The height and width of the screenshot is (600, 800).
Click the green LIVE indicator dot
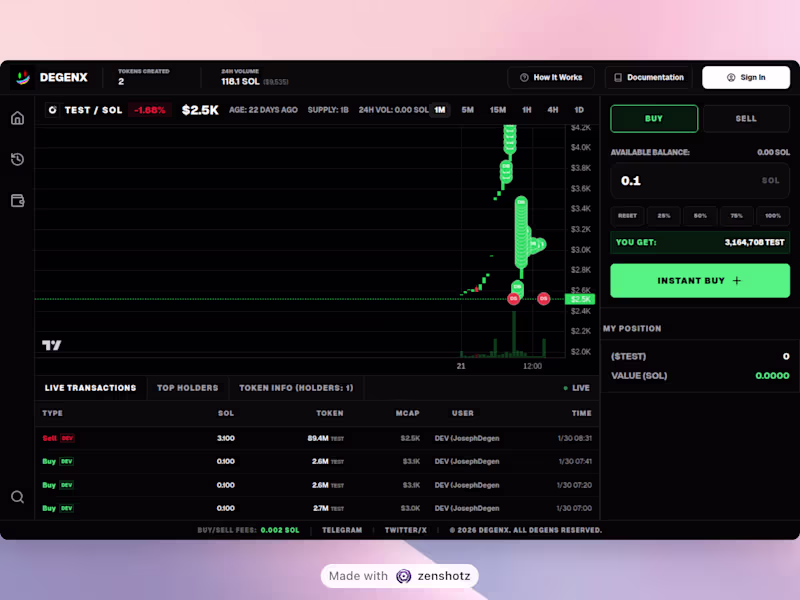(565, 388)
